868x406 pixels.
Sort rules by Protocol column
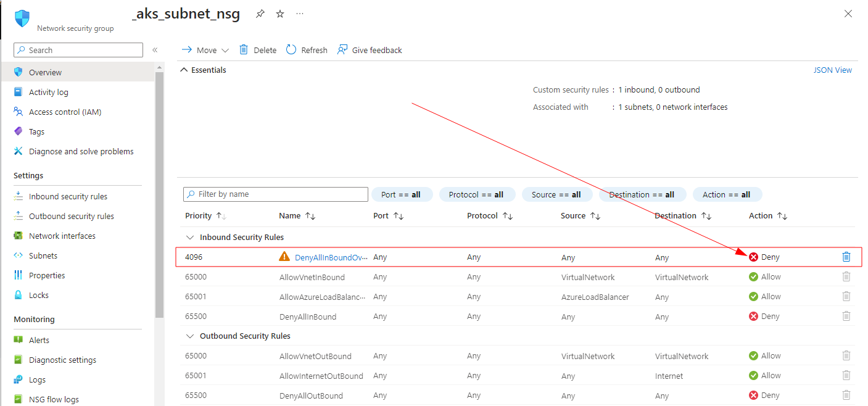pos(490,216)
